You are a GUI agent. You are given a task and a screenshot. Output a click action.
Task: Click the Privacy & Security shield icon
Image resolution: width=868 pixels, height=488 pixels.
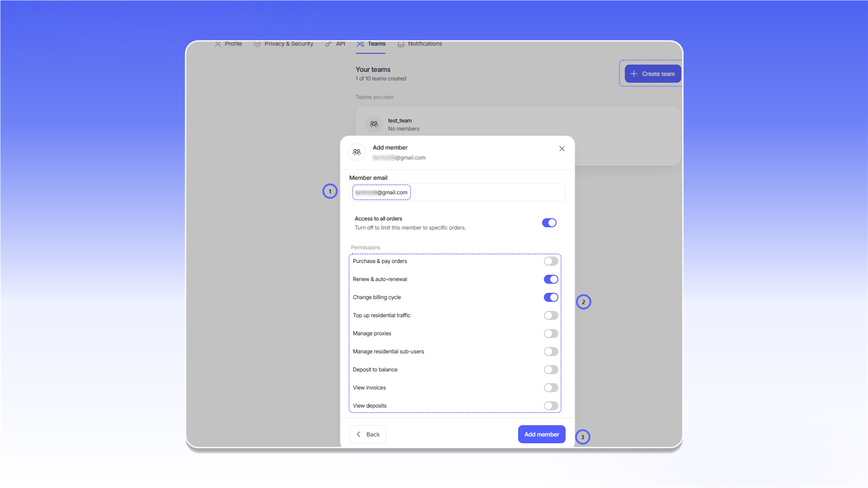click(x=257, y=44)
